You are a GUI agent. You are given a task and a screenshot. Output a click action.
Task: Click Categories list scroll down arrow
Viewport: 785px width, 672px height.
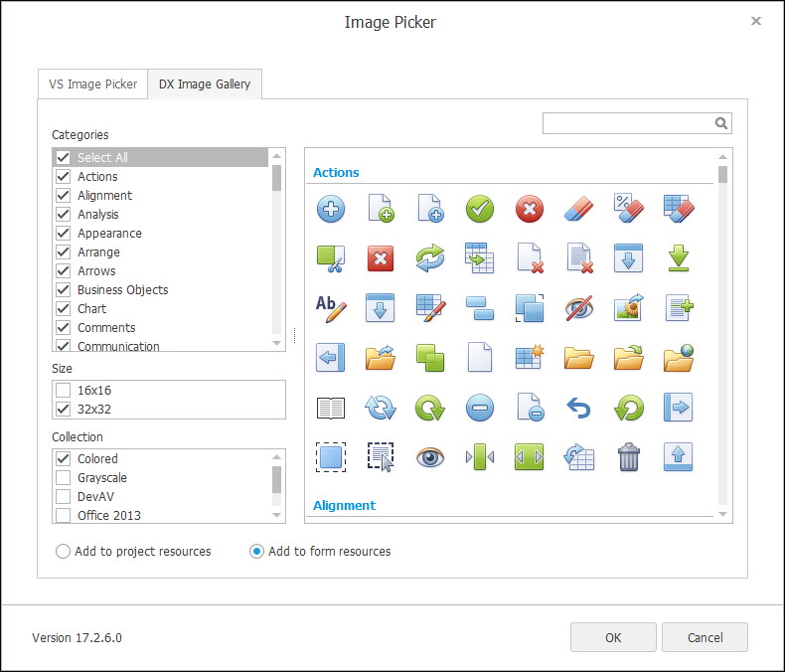click(x=276, y=343)
